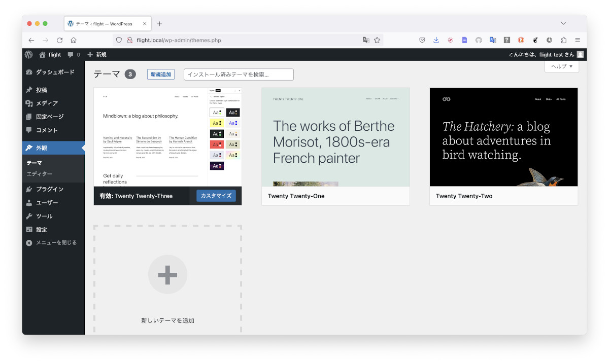609x364 pixels.
Task: Click the Twenty Twenty-One theme name
Action: point(296,196)
